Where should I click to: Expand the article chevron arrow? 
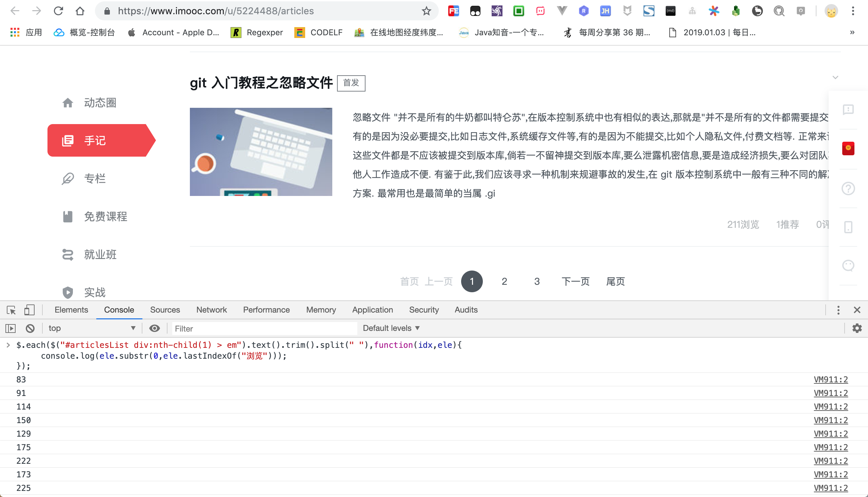pyautogui.click(x=835, y=78)
